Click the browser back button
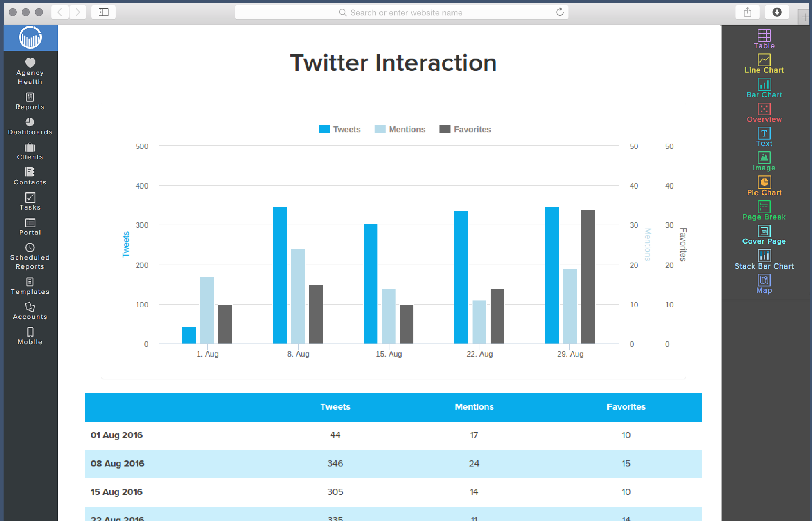This screenshot has width=812, height=521. [60, 12]
